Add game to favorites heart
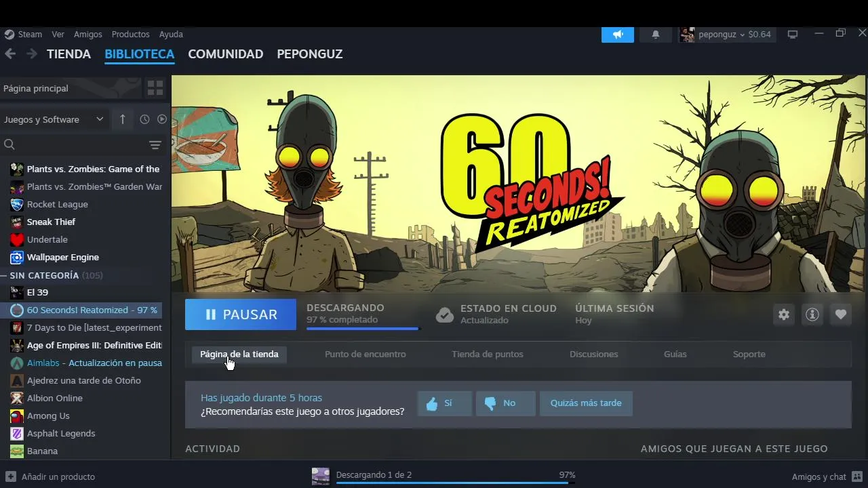Screen dimensions: 868x488 pos(841,314)
